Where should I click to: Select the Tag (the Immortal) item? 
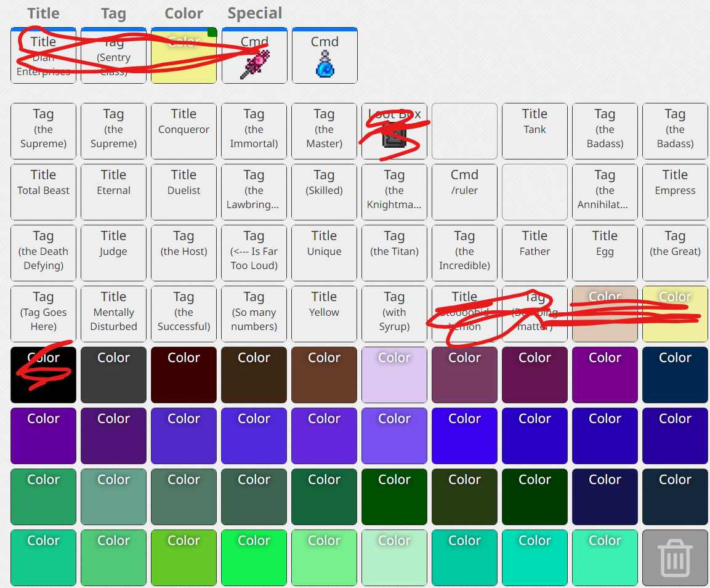254,131
